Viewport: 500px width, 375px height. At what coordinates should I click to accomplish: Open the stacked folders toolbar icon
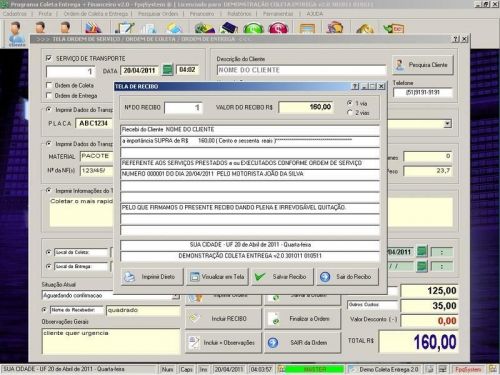coord(335,28)
